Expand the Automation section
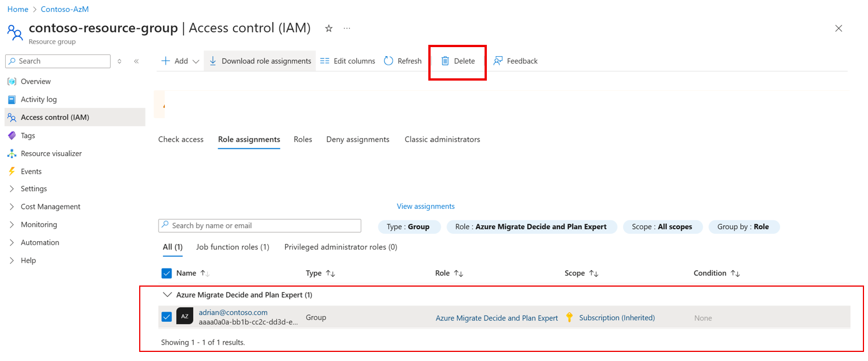Screen dimensions: 868x361 12,243
